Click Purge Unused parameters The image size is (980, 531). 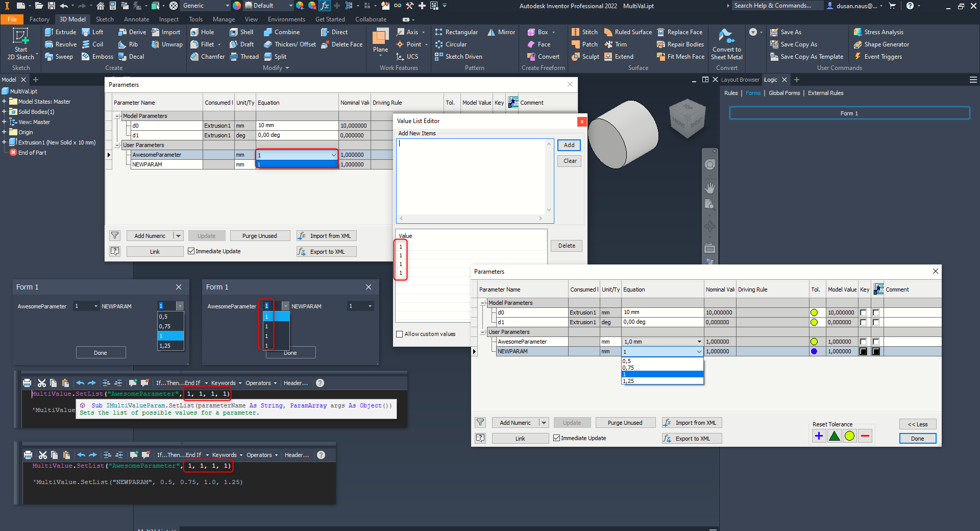[x=625, y=422]
